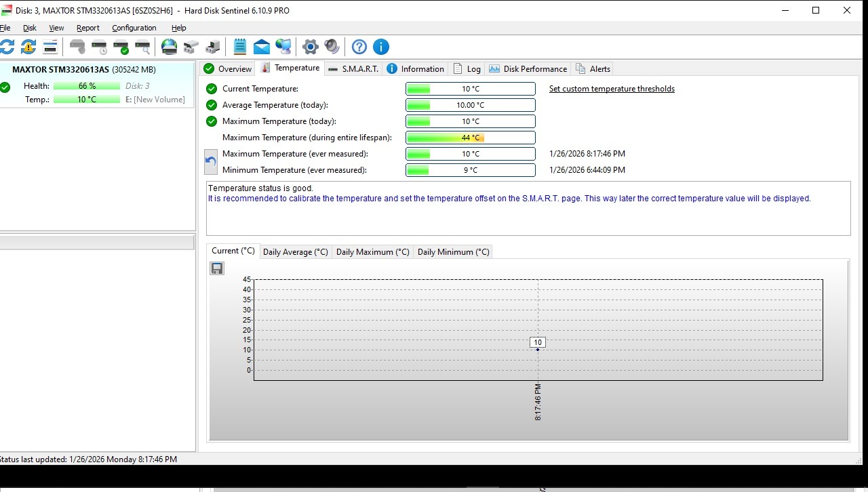Image resolution: width=868 pixels, height=492 pixels.
Task: Click the envelope email icon
Action: pyautogui.click(x=262, y=47)
